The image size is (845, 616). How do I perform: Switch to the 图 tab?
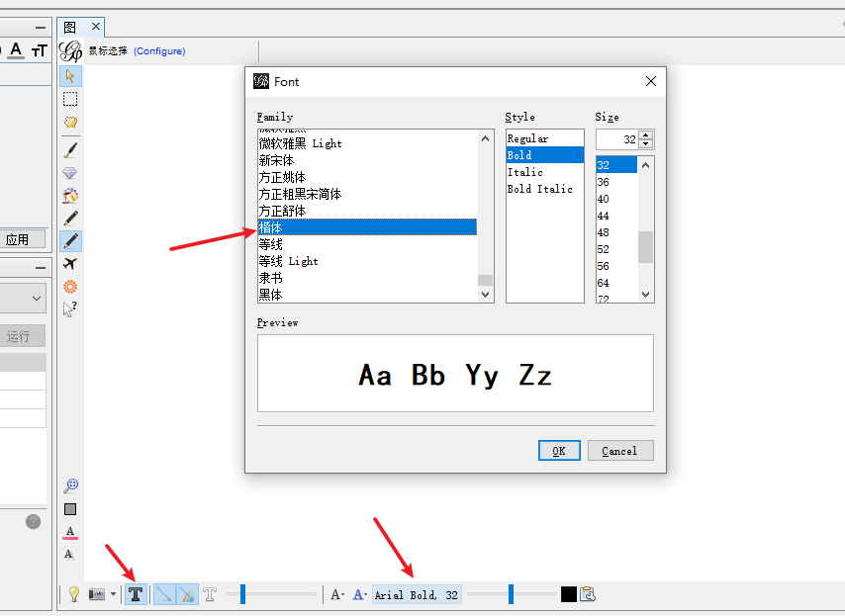[x=70, y=27]
